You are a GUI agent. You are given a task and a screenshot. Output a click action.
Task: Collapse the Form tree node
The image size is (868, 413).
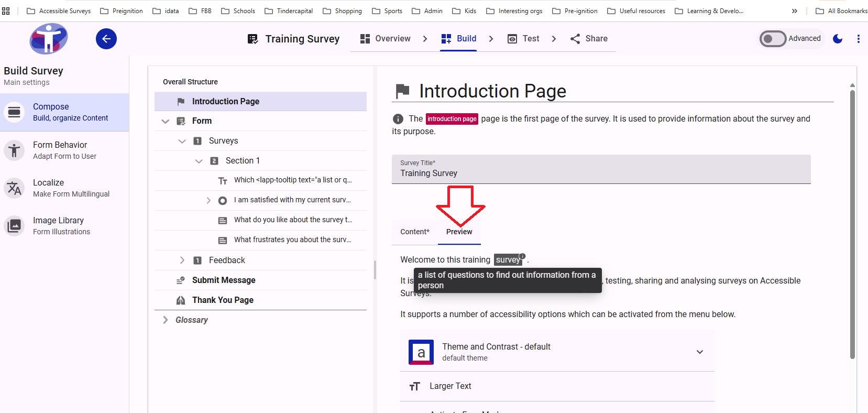(166, 121)
